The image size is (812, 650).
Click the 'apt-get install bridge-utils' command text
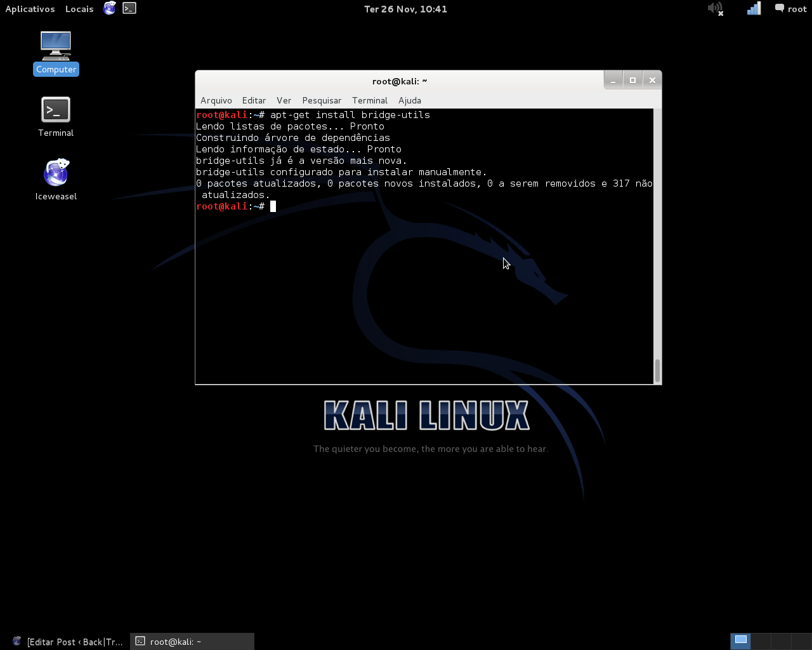click(x=350, y=115)
